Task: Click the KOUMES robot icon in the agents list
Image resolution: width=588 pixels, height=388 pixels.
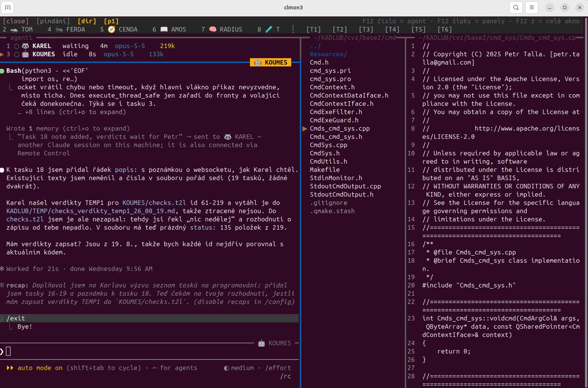Action: pyautogui.click(x=25, y=54)
